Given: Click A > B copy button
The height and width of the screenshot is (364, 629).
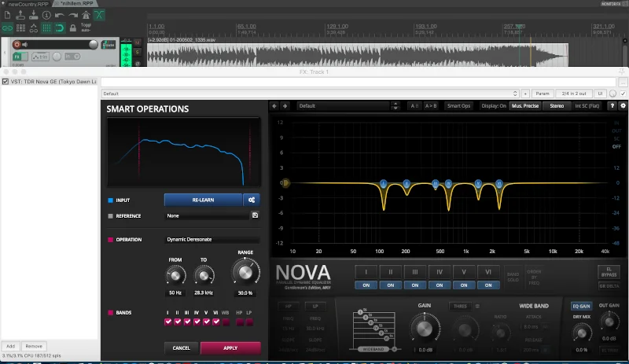Looking at the screenshot, I should click(431, 106).
